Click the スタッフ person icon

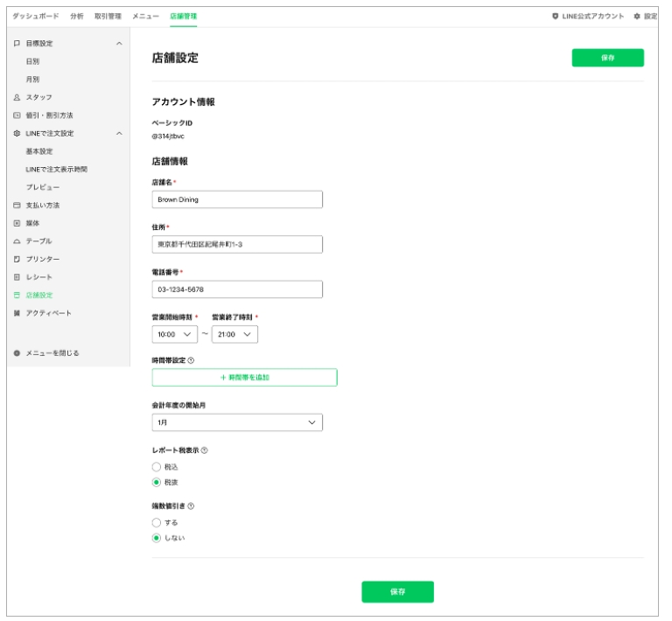coord(17,97)
